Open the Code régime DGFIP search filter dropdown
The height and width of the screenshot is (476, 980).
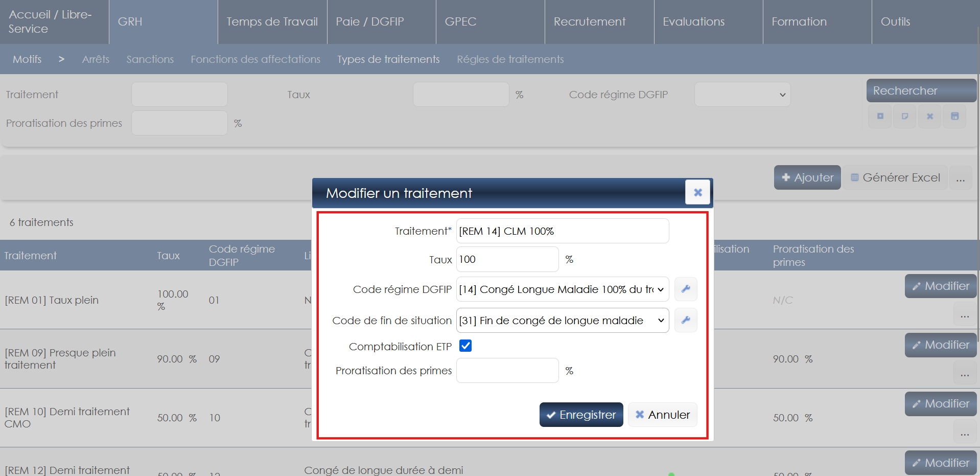pyautogui.click(x=742, y=95)
